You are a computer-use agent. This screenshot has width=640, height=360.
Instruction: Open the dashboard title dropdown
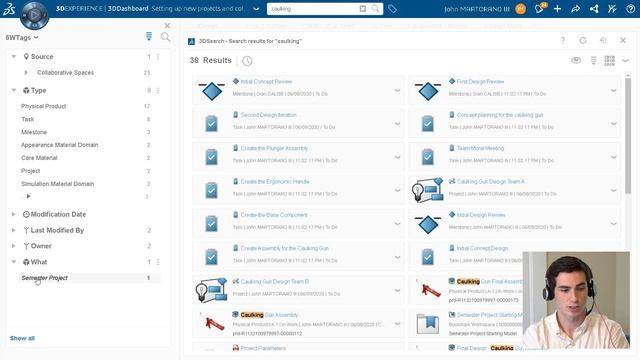point(256,9)
